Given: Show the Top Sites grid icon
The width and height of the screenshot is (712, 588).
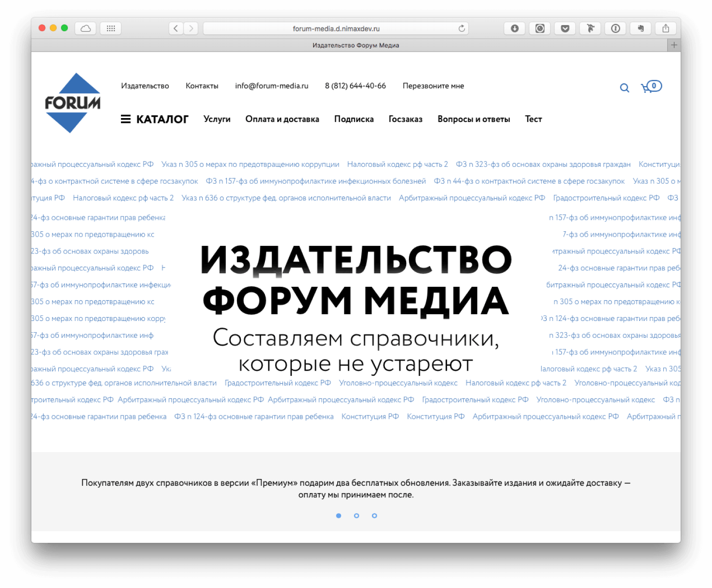Looking at the screenshot, I should (x=111, y=28).
